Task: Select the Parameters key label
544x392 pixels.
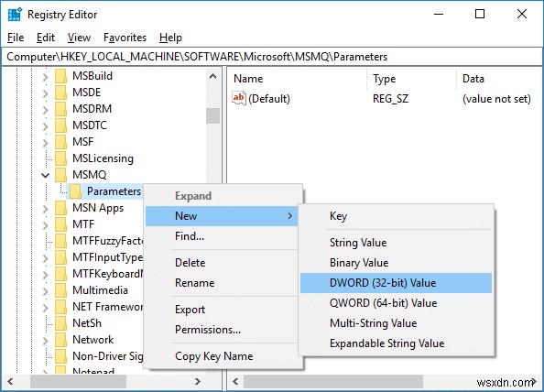Action: click(x=114, y=191)
